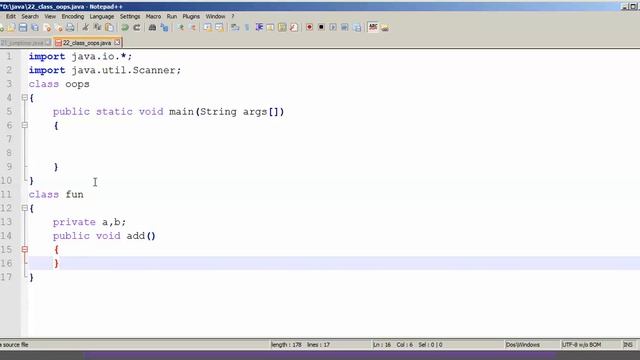
Task: Click the Save toolbar icon
Action: (23, 27)
